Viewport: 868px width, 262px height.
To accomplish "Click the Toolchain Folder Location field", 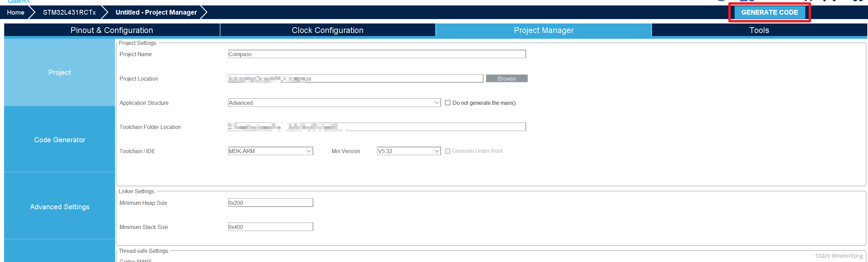I will 377,127.
